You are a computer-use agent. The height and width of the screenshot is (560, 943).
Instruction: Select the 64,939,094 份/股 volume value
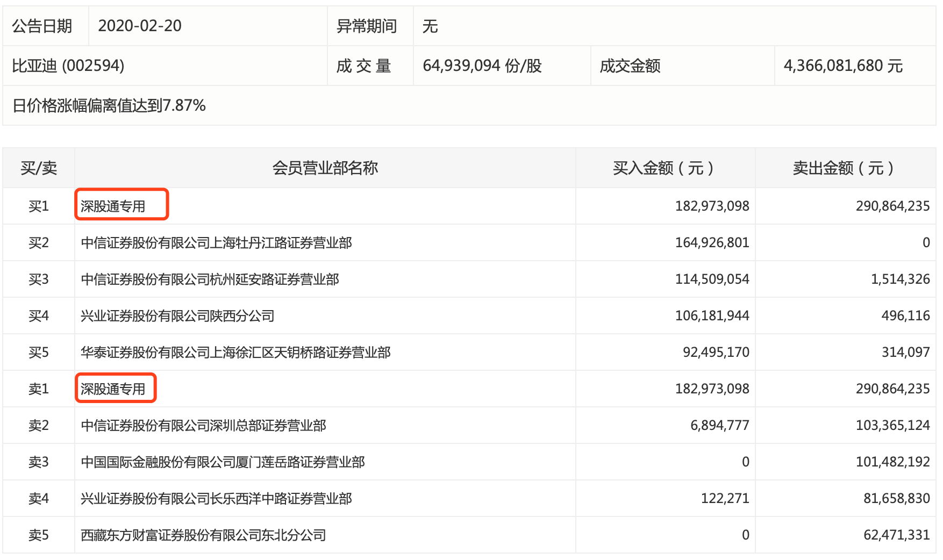pos(482,66)
